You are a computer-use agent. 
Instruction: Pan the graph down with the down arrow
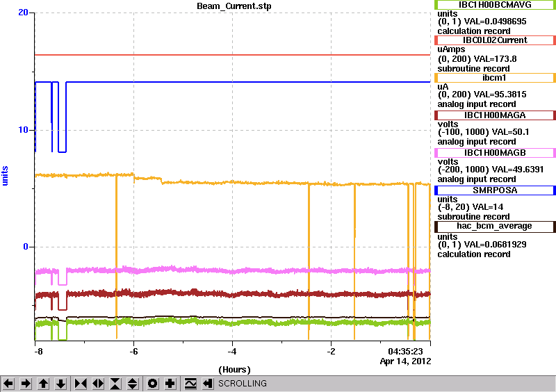click(60, 384)
